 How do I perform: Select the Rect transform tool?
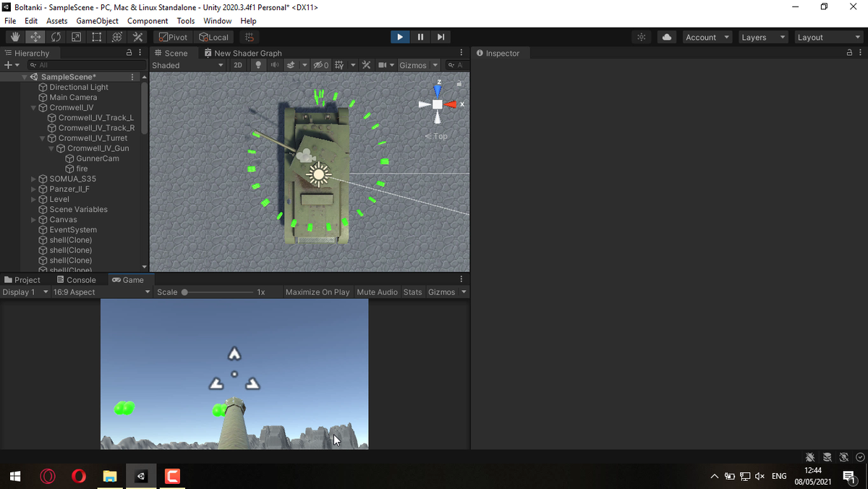point(95,37)
